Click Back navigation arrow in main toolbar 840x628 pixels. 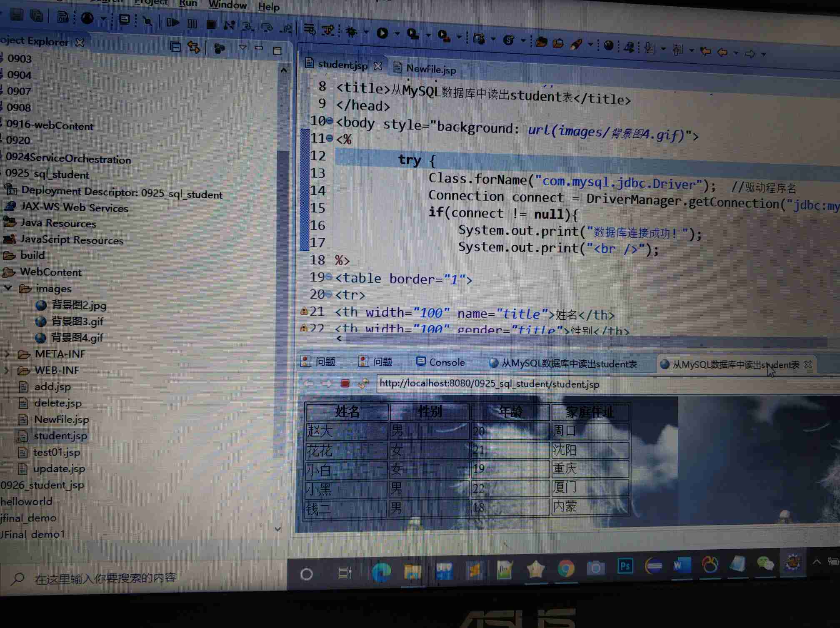tap(722, 52)
